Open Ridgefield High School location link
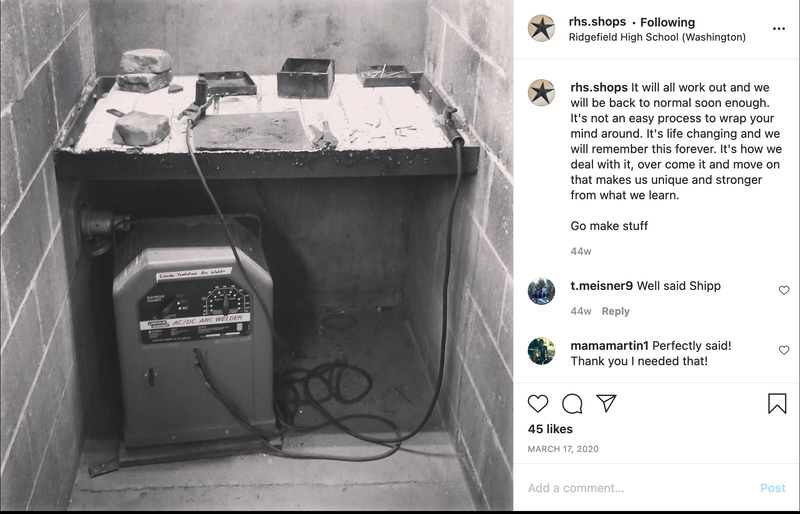This screenshot has width=800, height=514. pyautogui.click(x=657, y=37)
